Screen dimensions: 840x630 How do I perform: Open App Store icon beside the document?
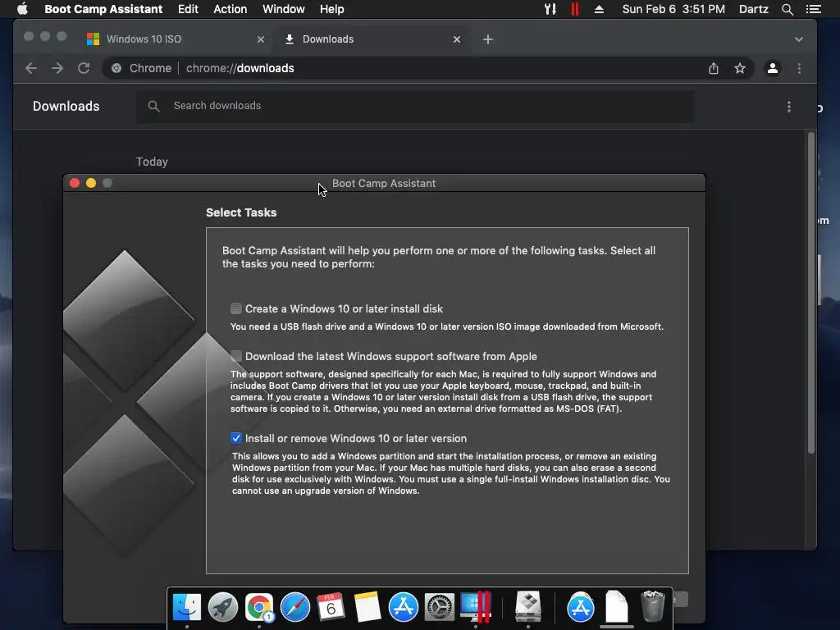click(581, 607)
